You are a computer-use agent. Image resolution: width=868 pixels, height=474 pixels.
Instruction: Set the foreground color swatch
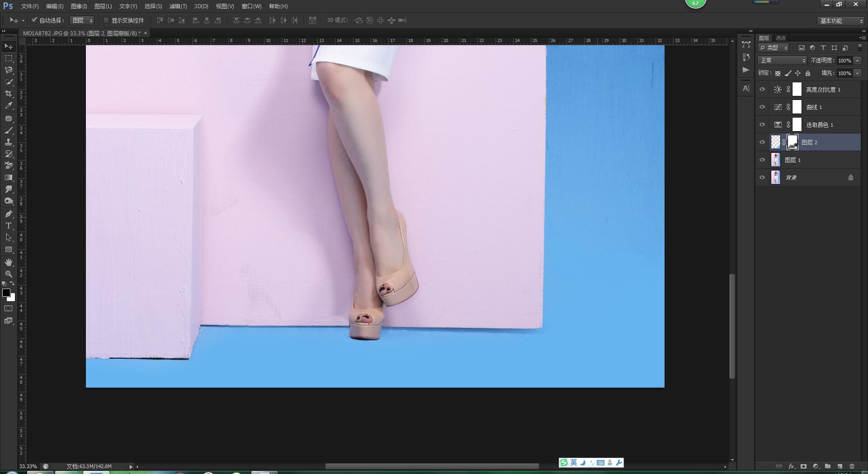(x=6, y=293)
